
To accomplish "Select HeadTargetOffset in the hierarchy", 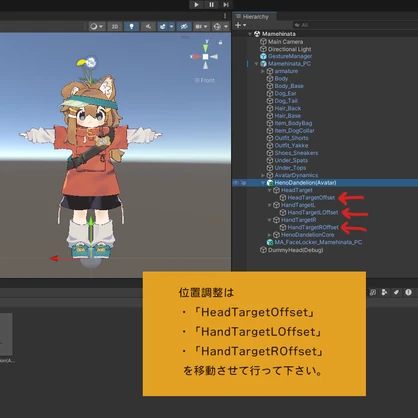I will click(x=311, y=198).
